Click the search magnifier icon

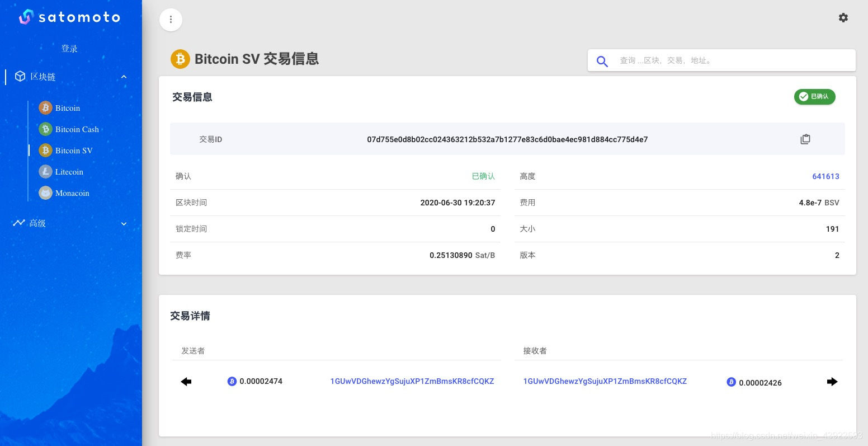tap(602, 60)
